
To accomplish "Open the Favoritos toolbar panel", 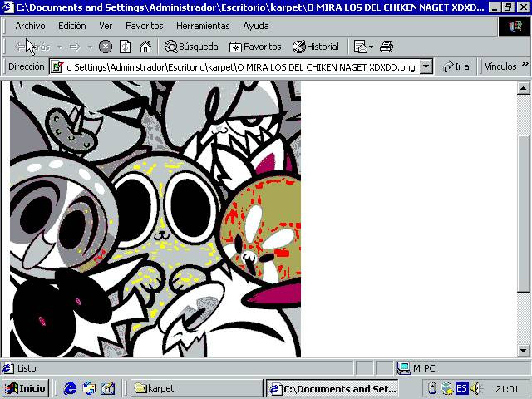I will 255,47.
